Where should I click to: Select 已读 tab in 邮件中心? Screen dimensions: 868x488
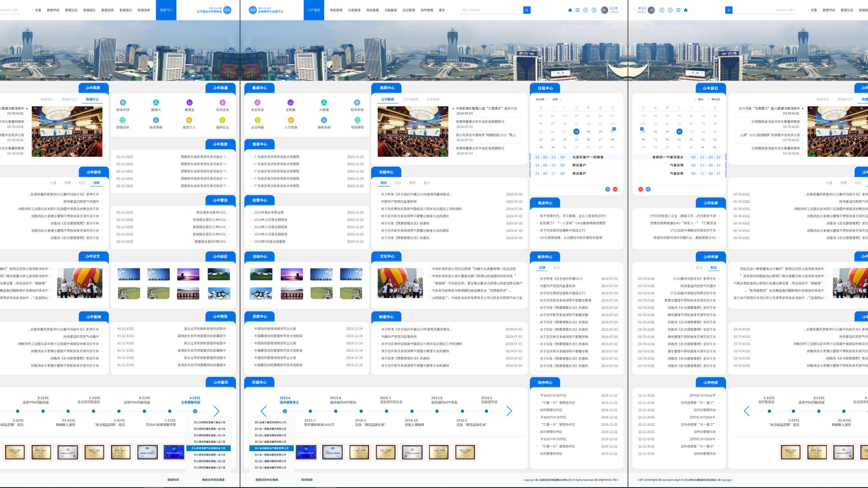click(x=542, y=267)
